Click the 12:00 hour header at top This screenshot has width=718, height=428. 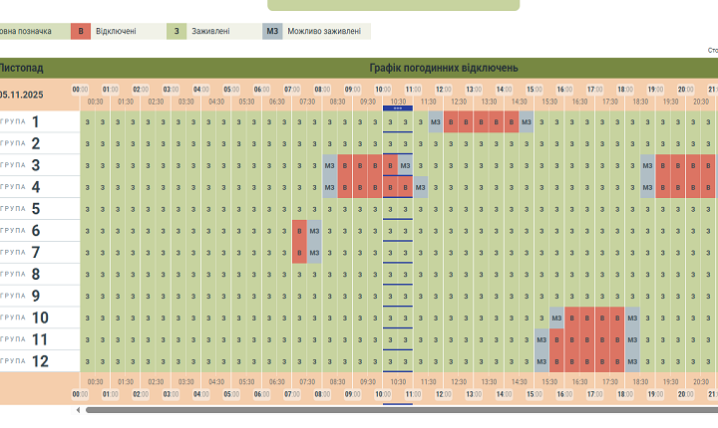(443, 89)
